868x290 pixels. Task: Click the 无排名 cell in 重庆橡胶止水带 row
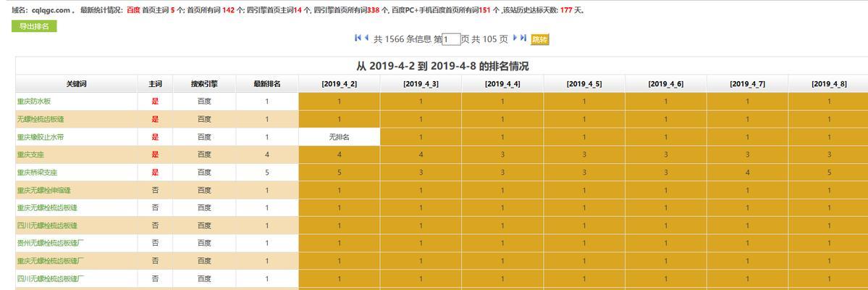pyautogui.click(x=340, y=137)
